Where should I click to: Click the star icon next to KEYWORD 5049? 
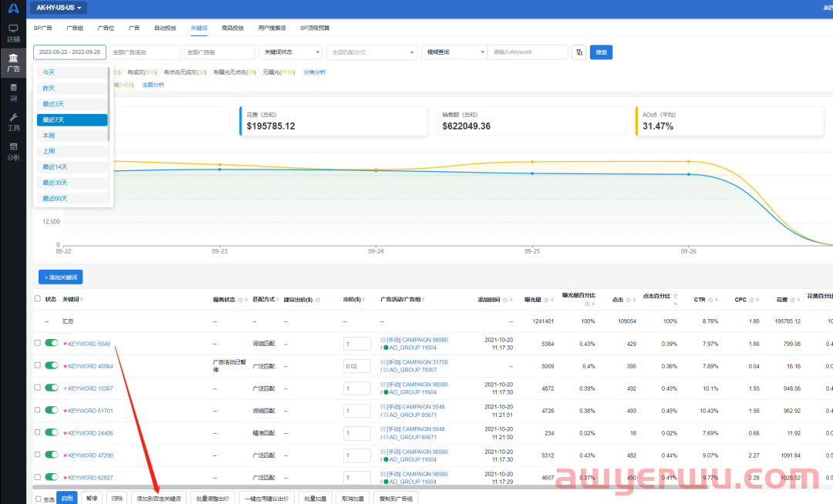[x=66, y=344]
